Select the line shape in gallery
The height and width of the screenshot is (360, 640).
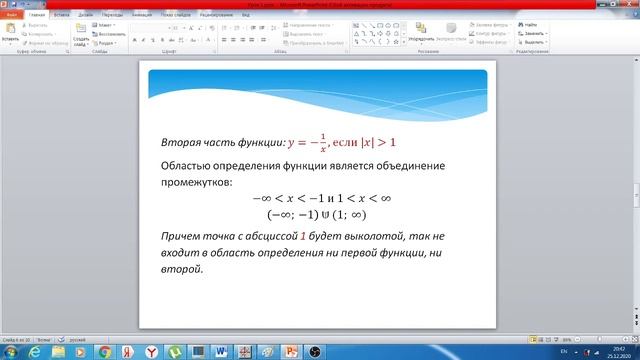pyautogui.click(x=364, y=26)
